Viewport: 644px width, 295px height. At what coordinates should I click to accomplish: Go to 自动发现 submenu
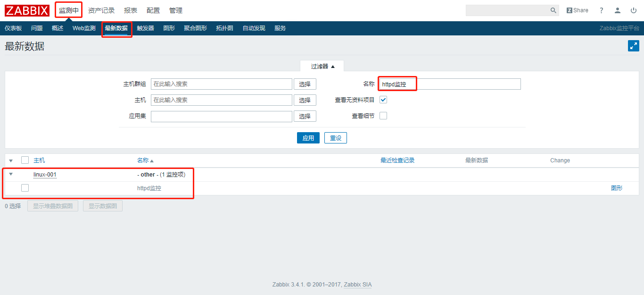pos(254,28)
